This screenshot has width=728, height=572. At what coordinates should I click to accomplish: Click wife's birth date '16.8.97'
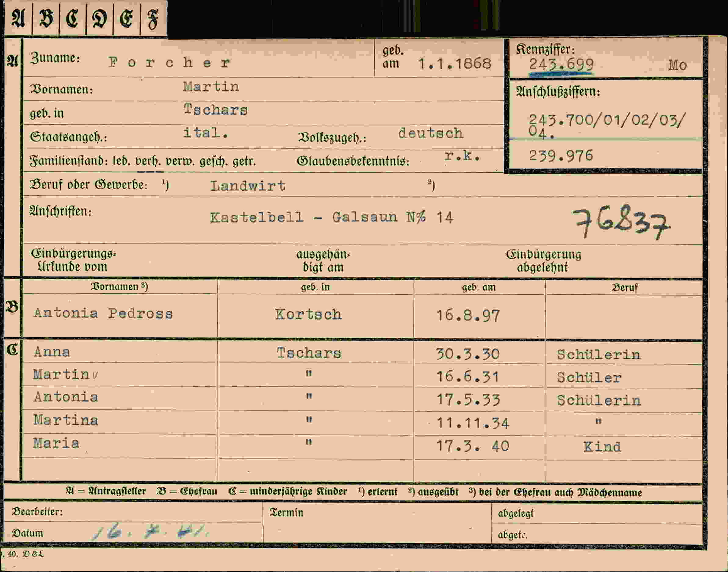[468, 316]
